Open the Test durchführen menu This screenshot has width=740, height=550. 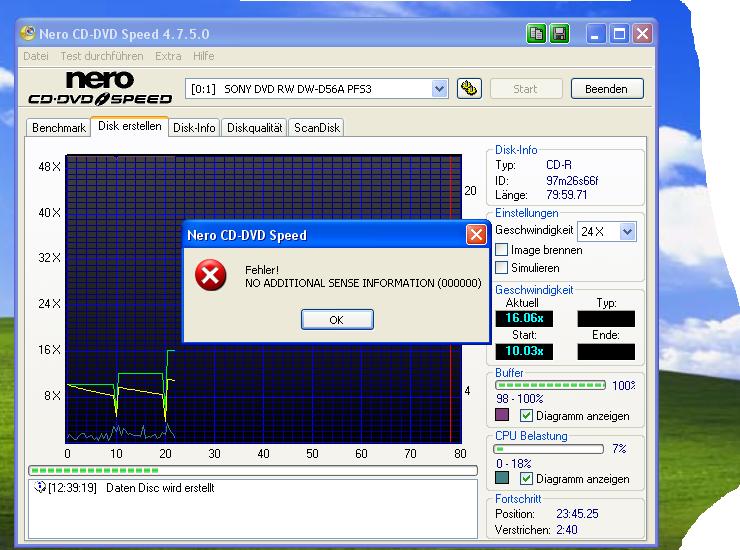101,56
